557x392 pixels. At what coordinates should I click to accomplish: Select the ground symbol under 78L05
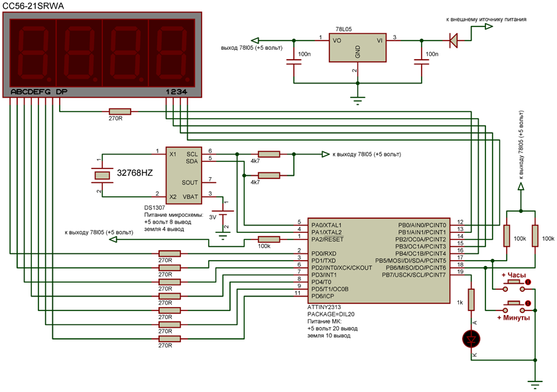(x=357, y=101)
